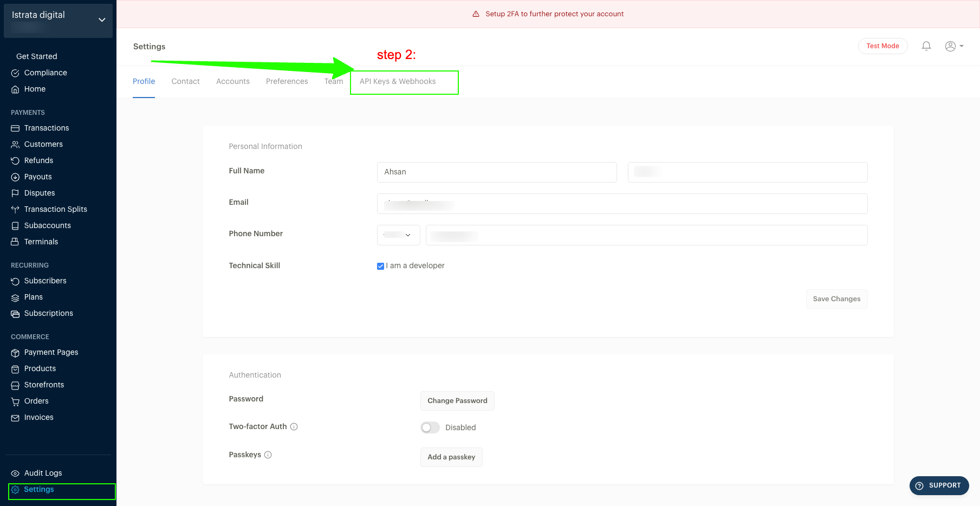980x506 pixels.
Task: Open the Preferences settings tab
Action: pyautogui.click(x=287, y=82)
